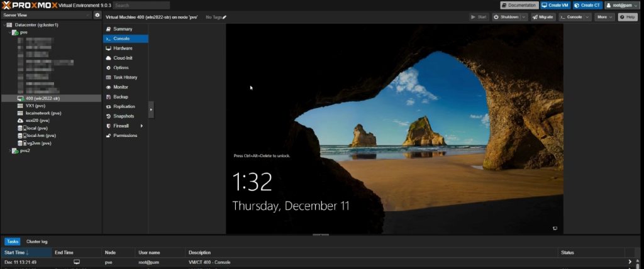Edit tags with the pencil icon
This screenshot has height=269, width=644.
point(225,17)
